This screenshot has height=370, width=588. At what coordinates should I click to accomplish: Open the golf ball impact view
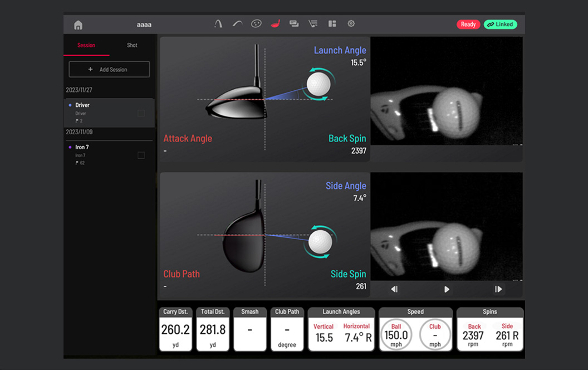[x=256, y=24]
